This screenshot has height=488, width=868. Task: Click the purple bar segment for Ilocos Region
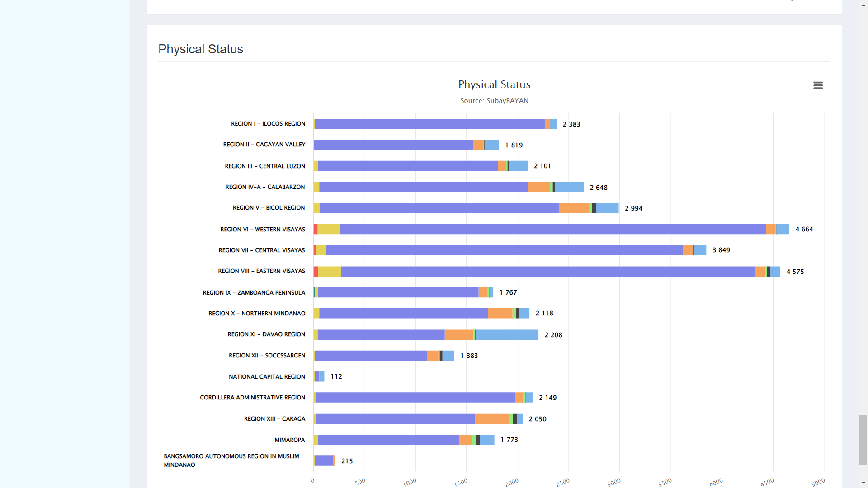[430, 124]
